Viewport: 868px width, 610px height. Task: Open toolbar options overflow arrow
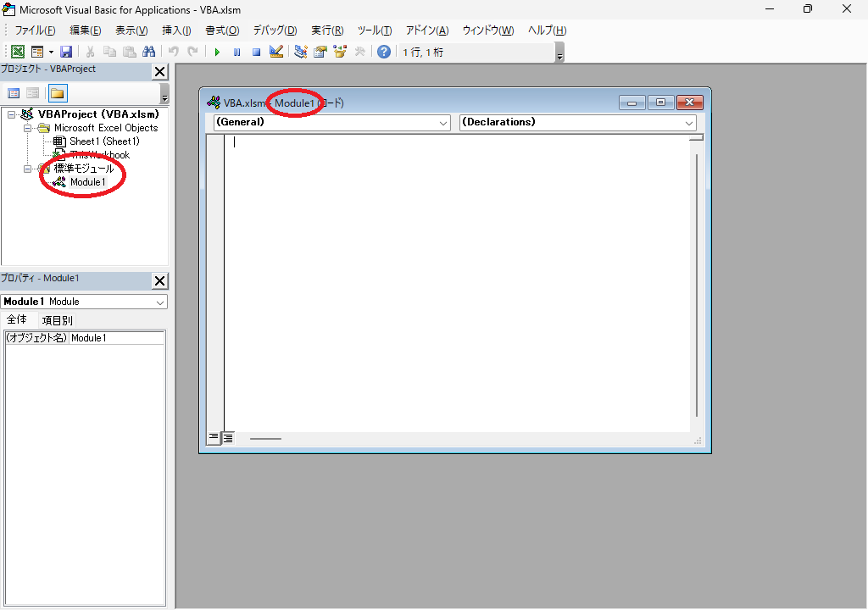click(559, 53)
